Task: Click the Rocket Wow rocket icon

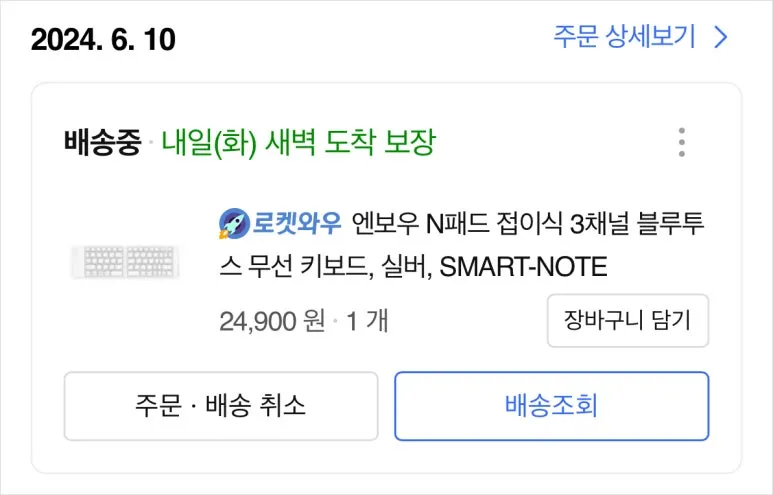Action: click(233, 223)
